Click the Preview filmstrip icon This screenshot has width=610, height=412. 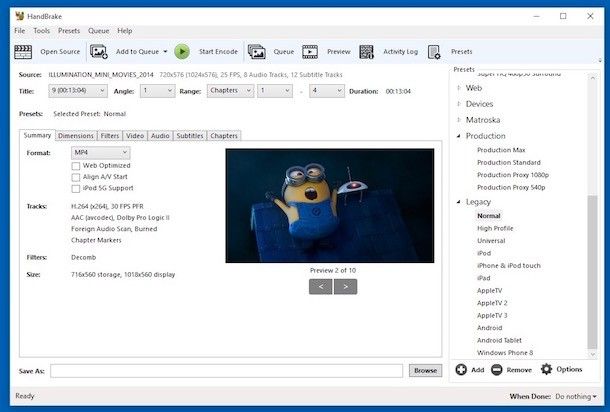[x=310, y=52]
